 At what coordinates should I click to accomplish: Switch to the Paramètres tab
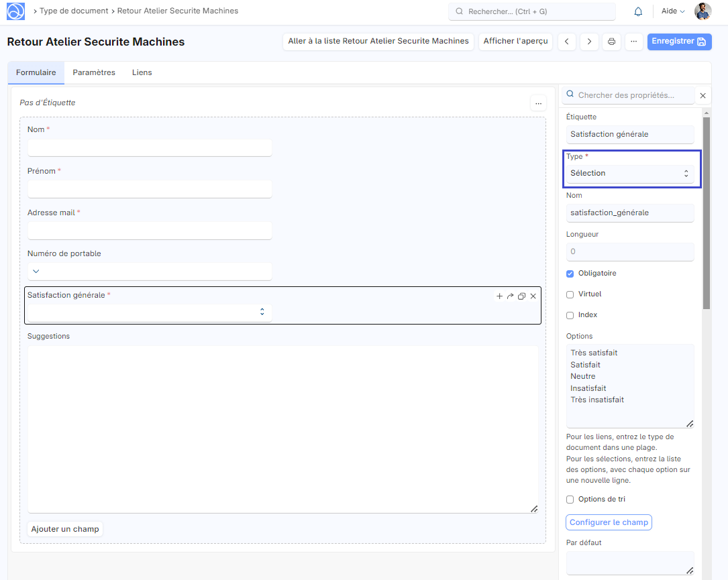(94, 72)
